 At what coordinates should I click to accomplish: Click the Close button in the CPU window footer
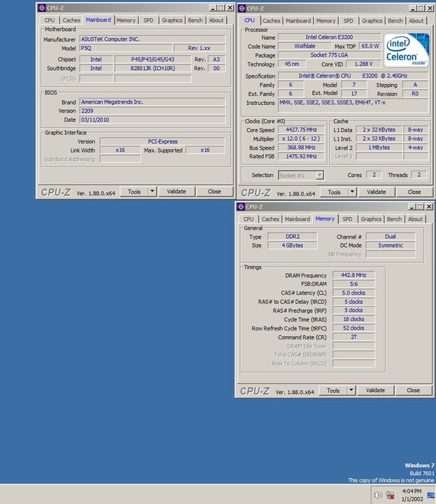pyautogui.click(x=414, y=192)
